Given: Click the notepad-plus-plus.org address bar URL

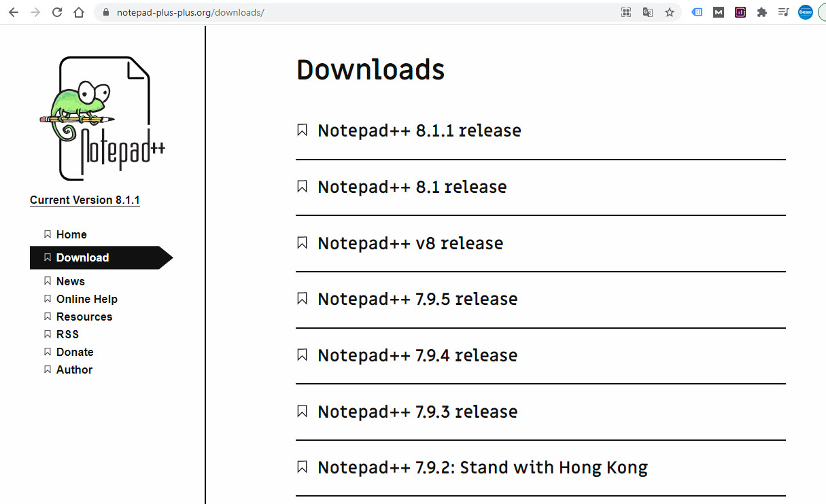Looking at the screenshot, I should click(190, 12).
